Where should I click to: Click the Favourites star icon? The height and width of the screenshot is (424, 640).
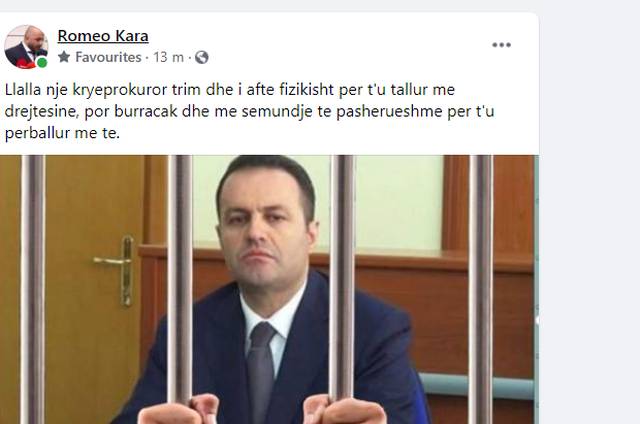click(x=64, y=57)
